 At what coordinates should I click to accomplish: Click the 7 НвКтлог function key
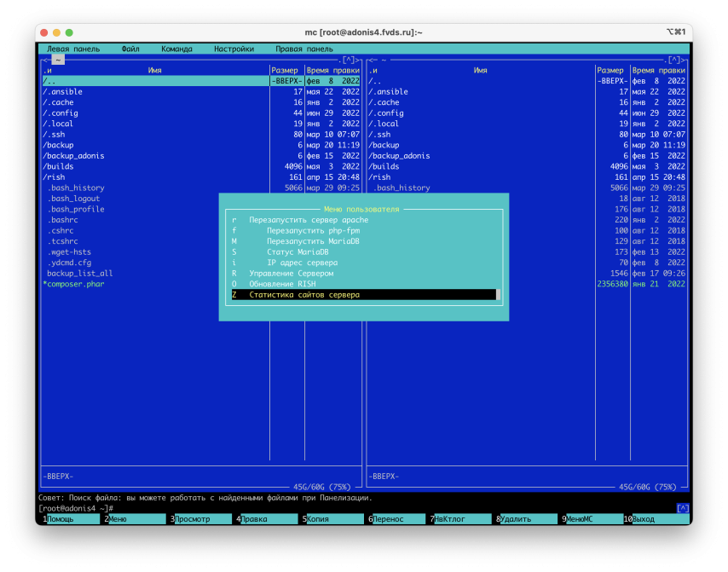point(460,519)
